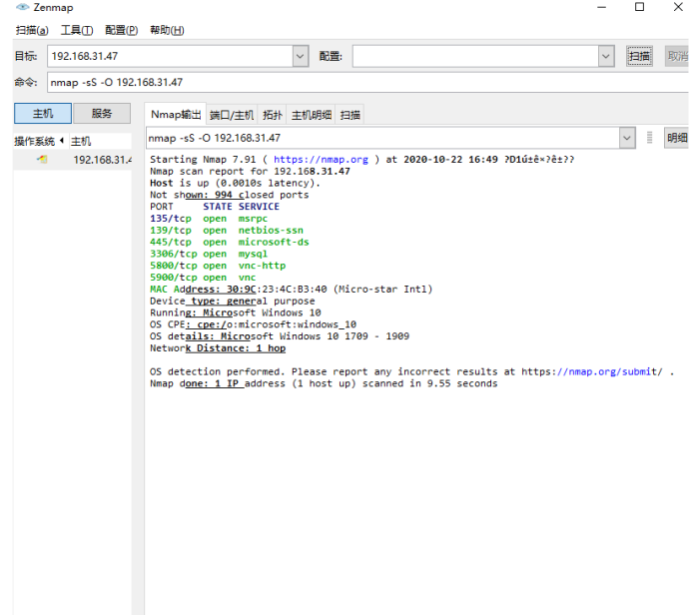Click the grip handle icon beside scan dropdown
The image size is (692, 616).
click(x=649, y=138)
